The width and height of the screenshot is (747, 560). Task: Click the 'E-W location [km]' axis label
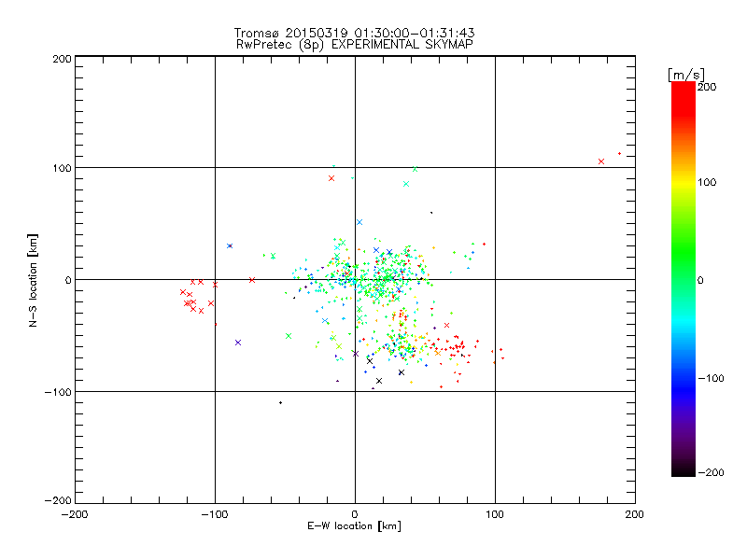pos(354,526)
